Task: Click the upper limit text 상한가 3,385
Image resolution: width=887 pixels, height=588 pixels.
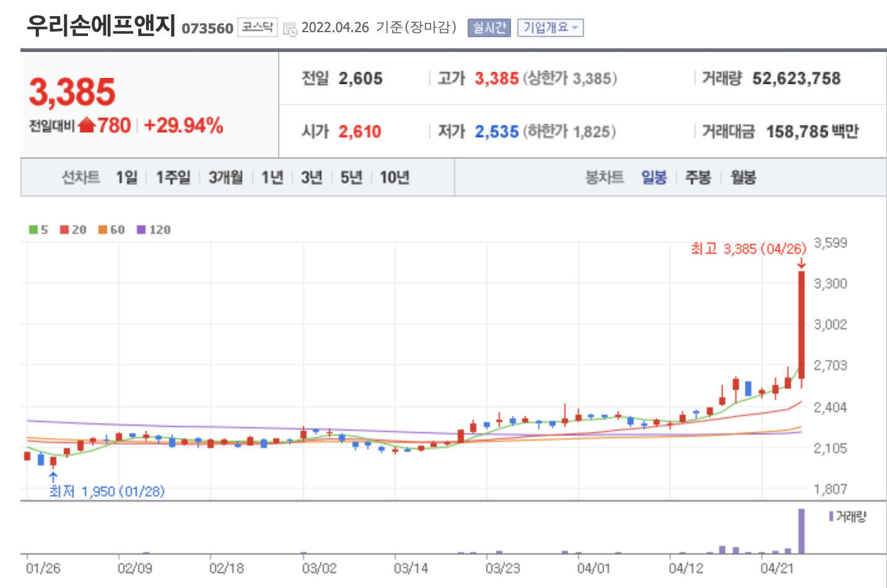Action: (570, 79)
